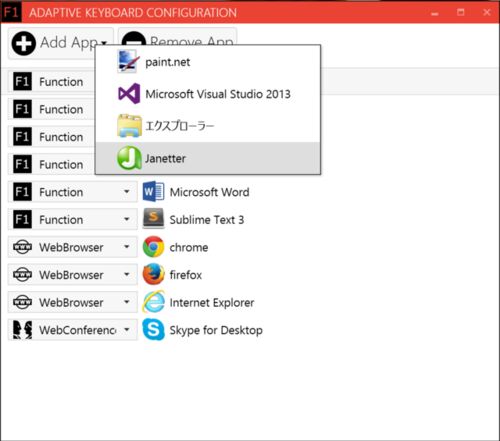The height and width of the screenshot is (441, 500).
Task: Open the Function dropdown beside Microsoft Word
Action: [73, 192]
